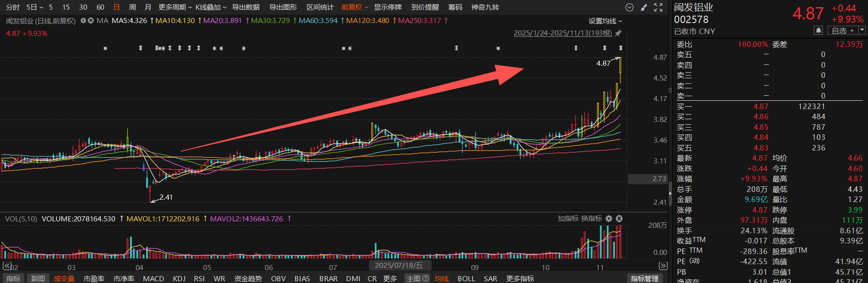Screen dimensions: 868x283
Task: Click the pin icon beside date range
Action: (x=618, y=33)
